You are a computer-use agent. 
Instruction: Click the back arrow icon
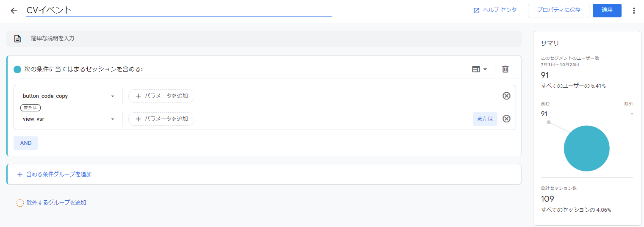(x=14, y=11)
